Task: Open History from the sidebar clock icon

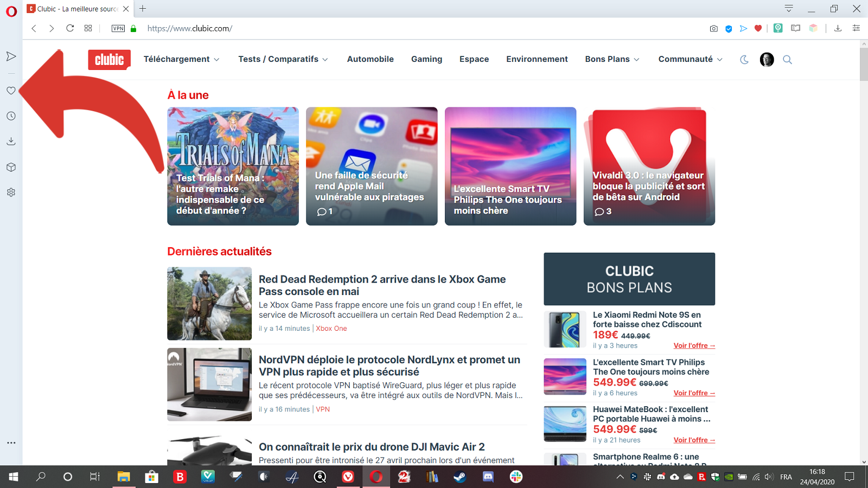Action: tap(11, 116)
